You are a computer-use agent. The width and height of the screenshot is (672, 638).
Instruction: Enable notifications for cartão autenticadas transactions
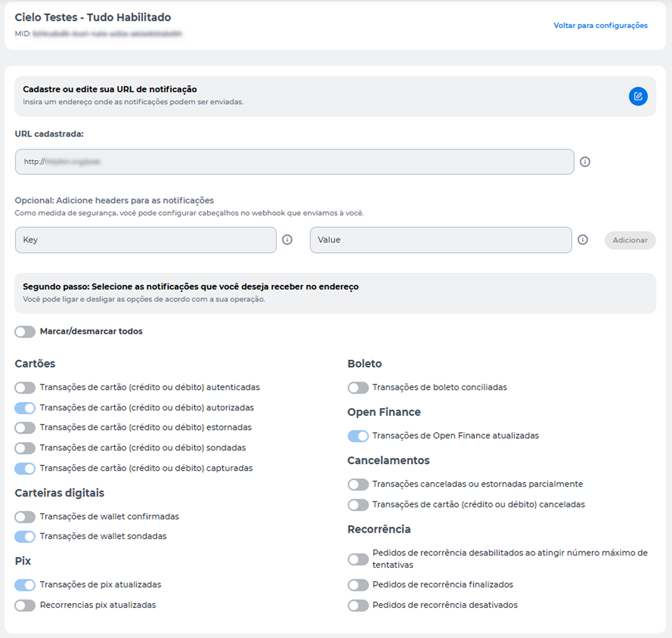point(25,387)
